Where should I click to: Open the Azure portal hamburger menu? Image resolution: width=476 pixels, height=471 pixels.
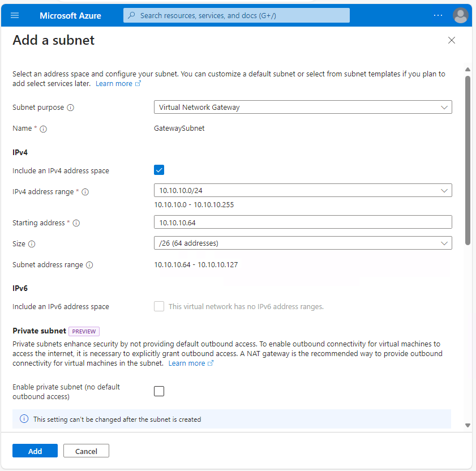tap(15, 15)
